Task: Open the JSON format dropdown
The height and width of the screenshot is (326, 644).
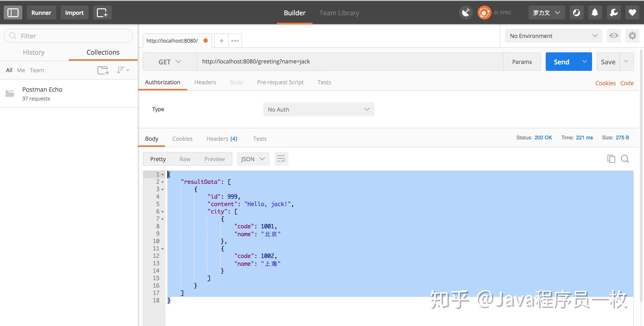Action: coord(253,159)
